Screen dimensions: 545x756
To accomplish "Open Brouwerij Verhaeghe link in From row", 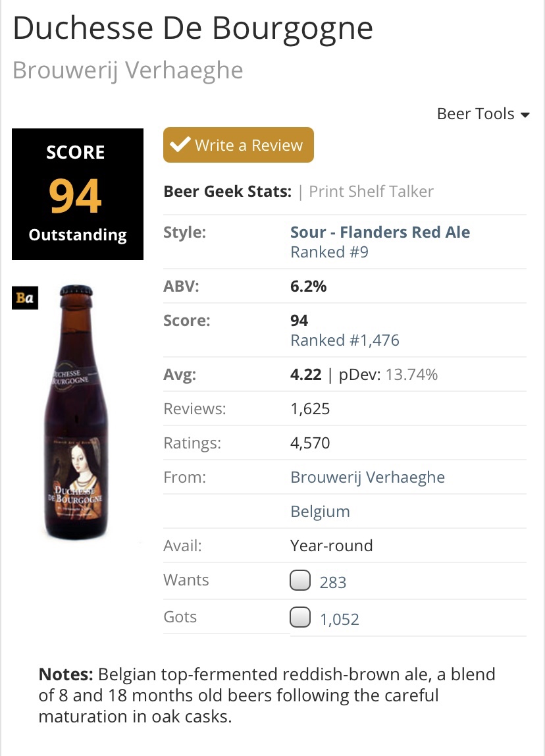I will point(367,477).
